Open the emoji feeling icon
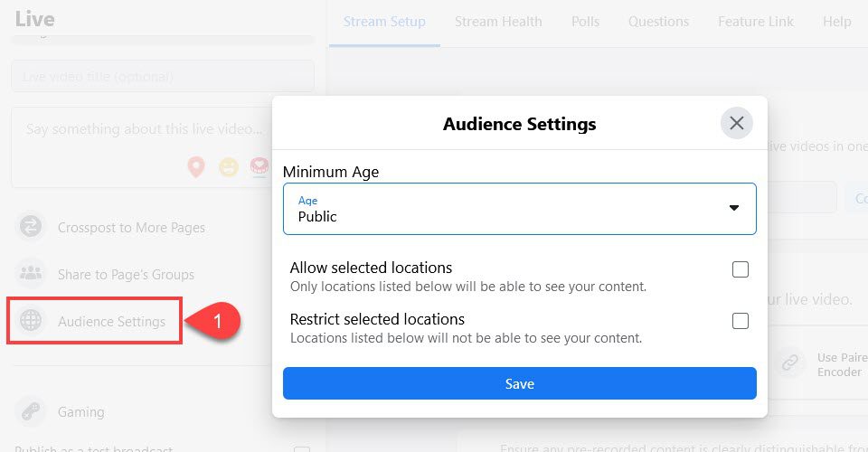The width and height of the screenshot is (868, 452). [x=228, y=166]
